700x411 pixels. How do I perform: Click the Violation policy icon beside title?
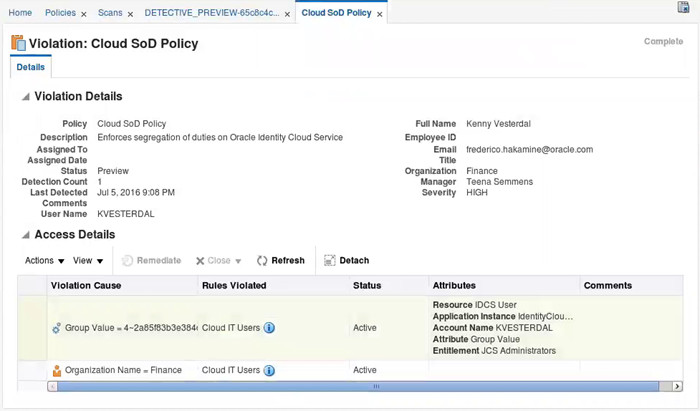(x=18, y=43)
